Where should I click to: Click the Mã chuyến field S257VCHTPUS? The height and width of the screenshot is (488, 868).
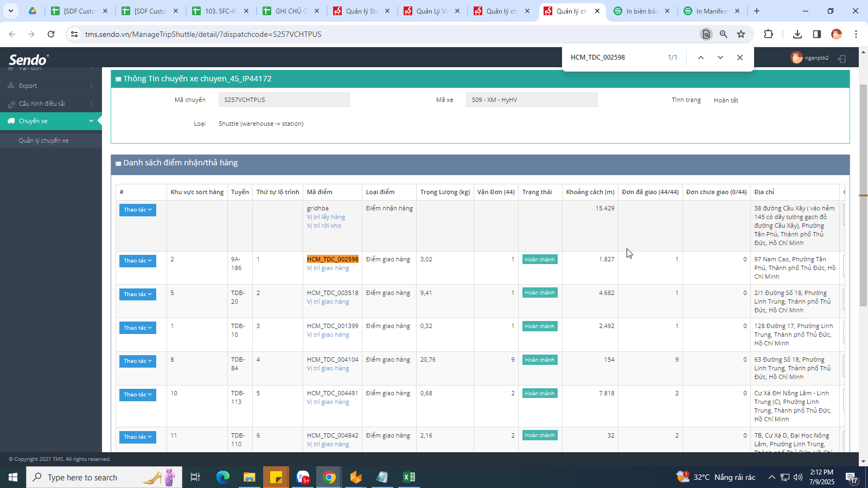coord(284,100)
